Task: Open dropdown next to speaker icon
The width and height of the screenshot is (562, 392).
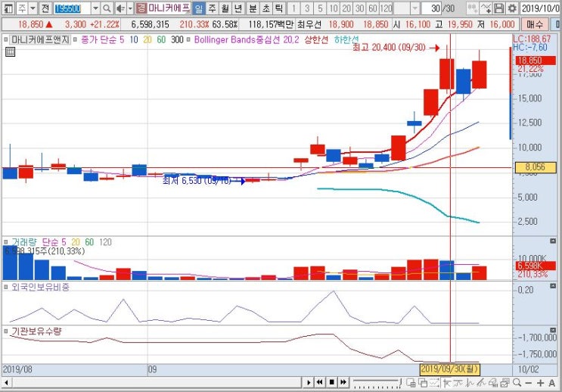Action: [x=130, y=8]
